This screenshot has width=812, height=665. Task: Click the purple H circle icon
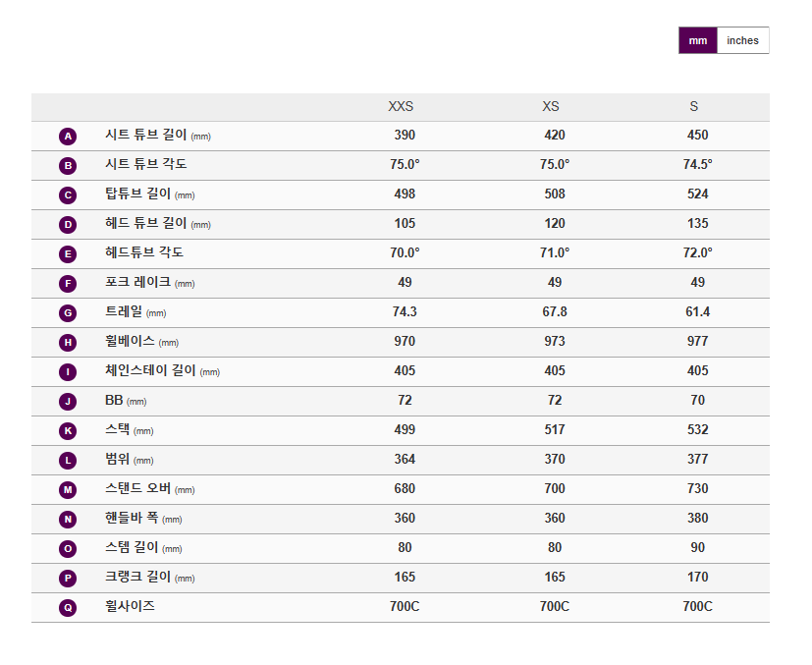click(x=68, y=343)
